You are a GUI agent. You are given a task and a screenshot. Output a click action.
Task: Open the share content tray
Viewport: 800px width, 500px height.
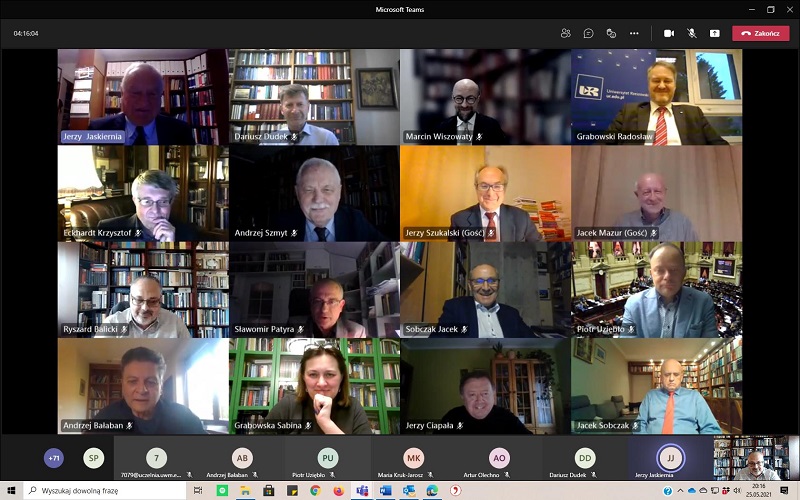715,33
